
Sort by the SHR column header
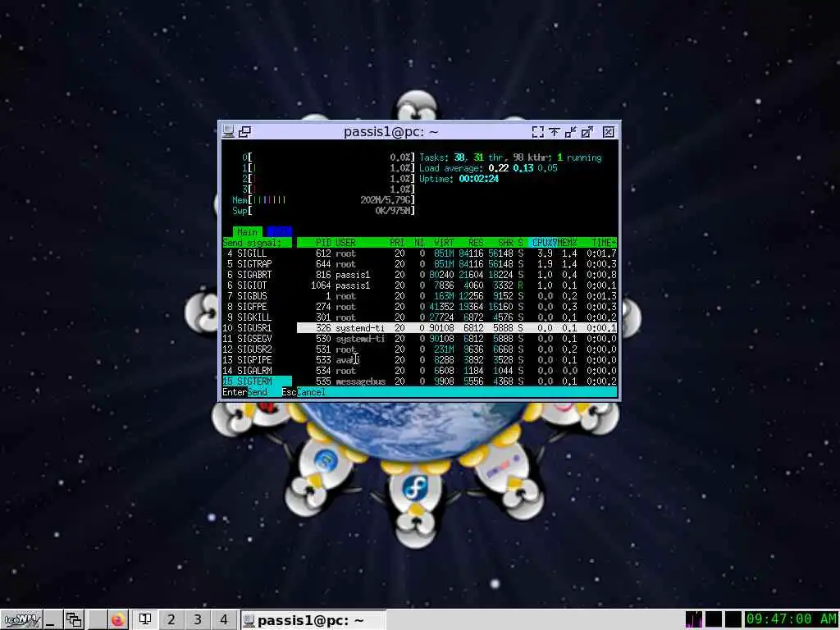tap(505, 243)
